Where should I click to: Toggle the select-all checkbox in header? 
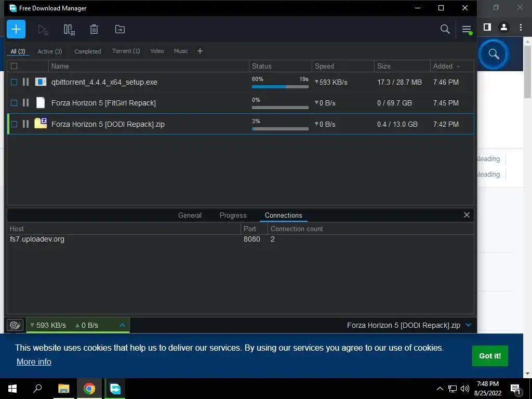click(14, 66)
